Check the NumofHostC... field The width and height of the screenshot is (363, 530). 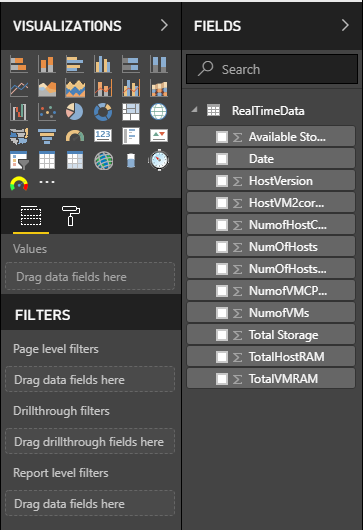coord(222,225)
